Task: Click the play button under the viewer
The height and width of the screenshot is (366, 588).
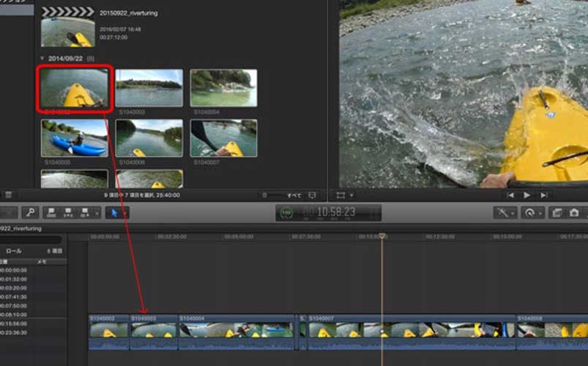Action: (527, 195)
